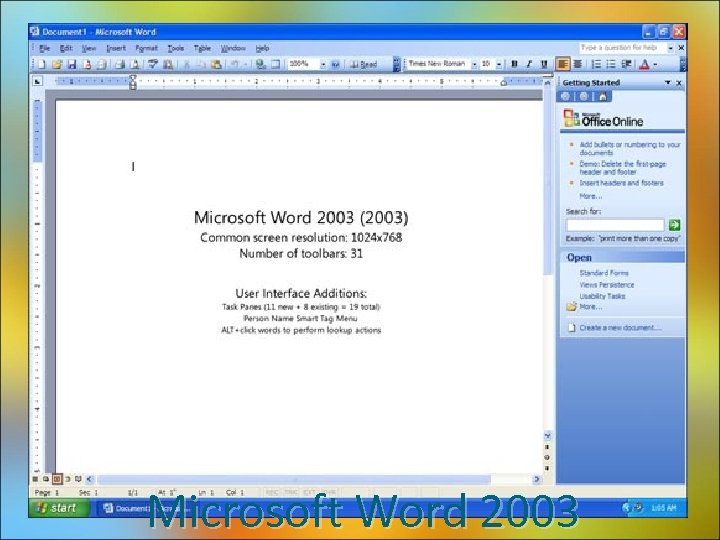Save the document using the floppy disk icon

[72, 64]
